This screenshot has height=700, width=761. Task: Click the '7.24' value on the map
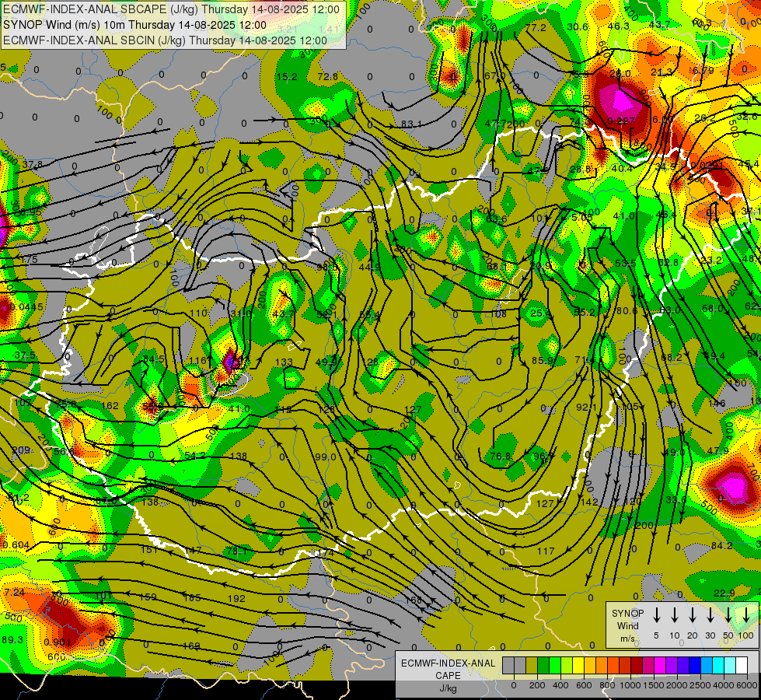click(x=14, y=593)
